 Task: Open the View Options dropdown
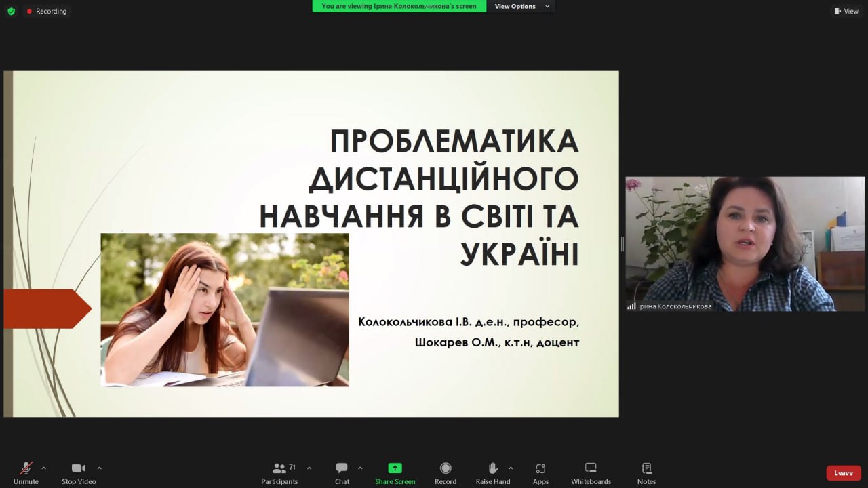(521, 6)
